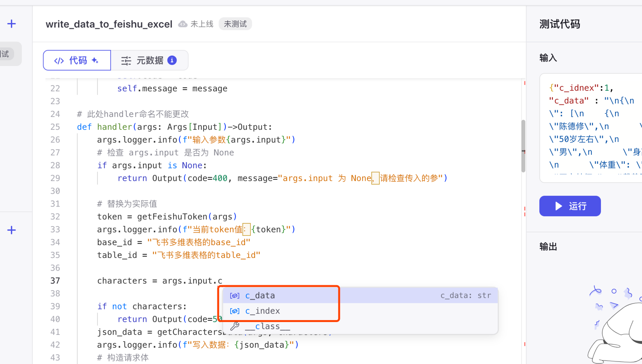Click the 未测试 status badge
The width and height of the screenshot is (642, 364).
[x=235, y=24]
